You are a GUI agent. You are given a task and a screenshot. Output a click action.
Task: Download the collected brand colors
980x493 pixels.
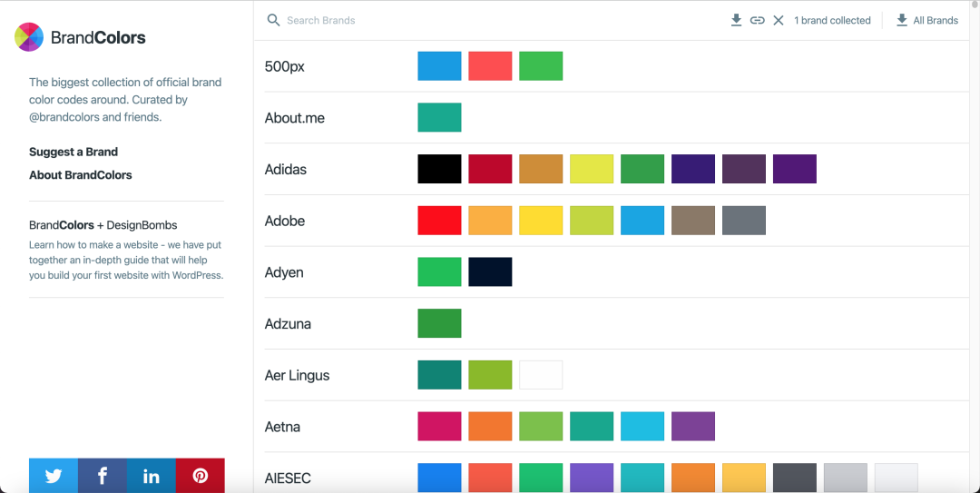737,20
